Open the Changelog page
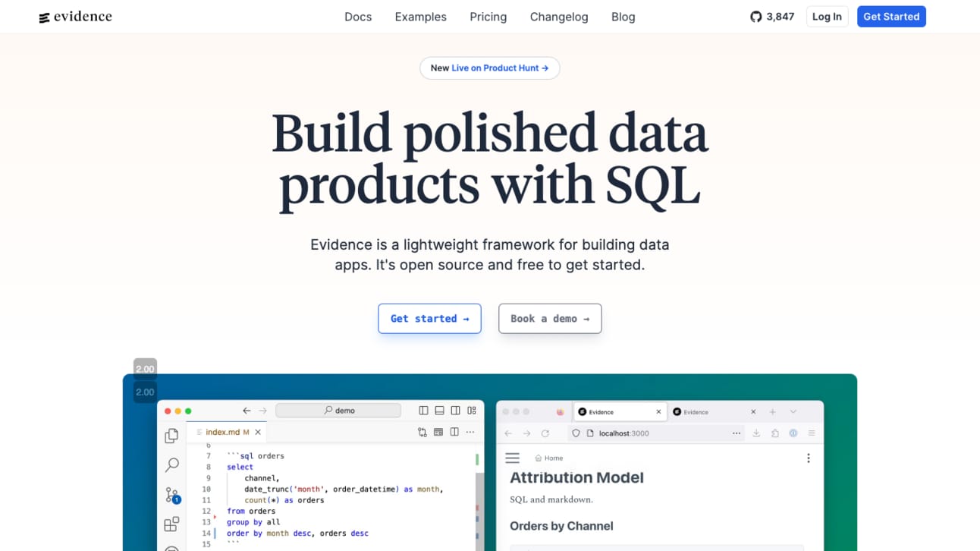This screenshot has width=980, height=551. tap(559, 17)
